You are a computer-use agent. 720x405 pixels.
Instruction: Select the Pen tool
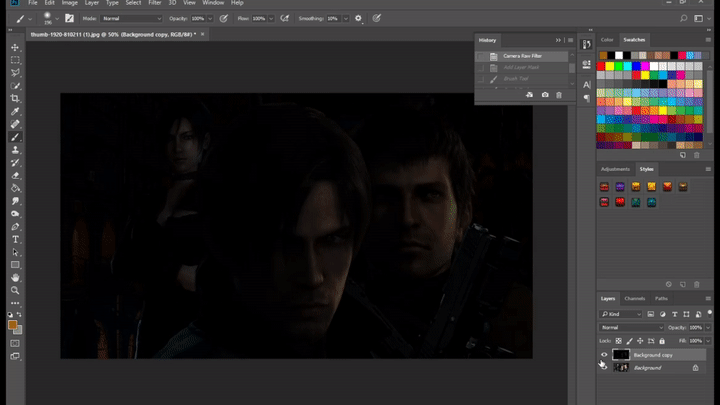point(15,227)
